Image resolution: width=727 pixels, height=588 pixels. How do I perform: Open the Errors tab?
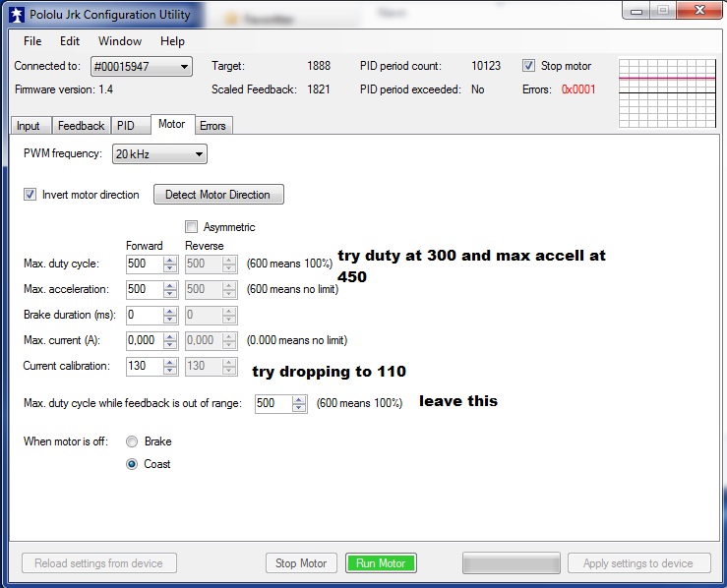(212, 126)
